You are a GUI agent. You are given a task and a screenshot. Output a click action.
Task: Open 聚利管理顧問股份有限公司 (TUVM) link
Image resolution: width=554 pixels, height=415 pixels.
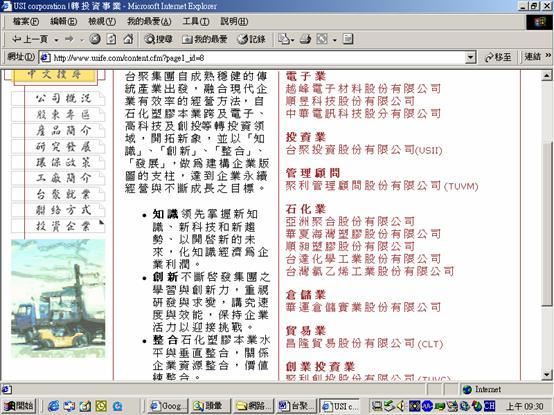pyautogui.click(x=382, y=186)
